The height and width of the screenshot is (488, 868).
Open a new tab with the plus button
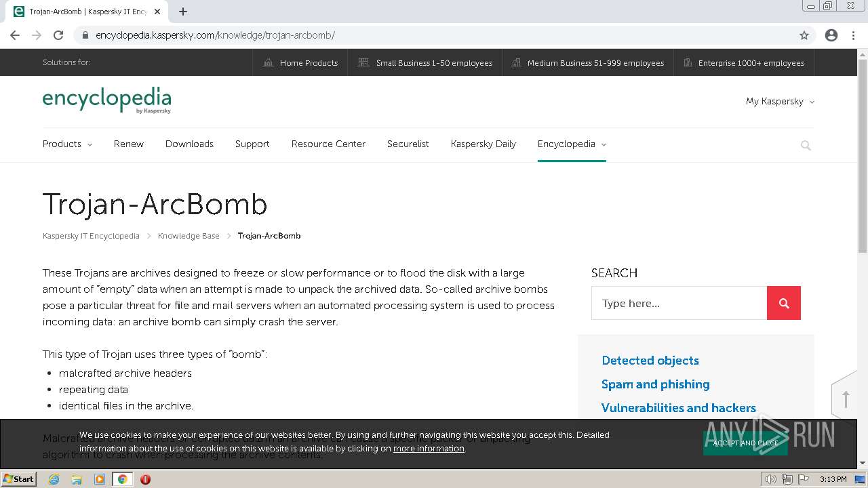(183, 12)
